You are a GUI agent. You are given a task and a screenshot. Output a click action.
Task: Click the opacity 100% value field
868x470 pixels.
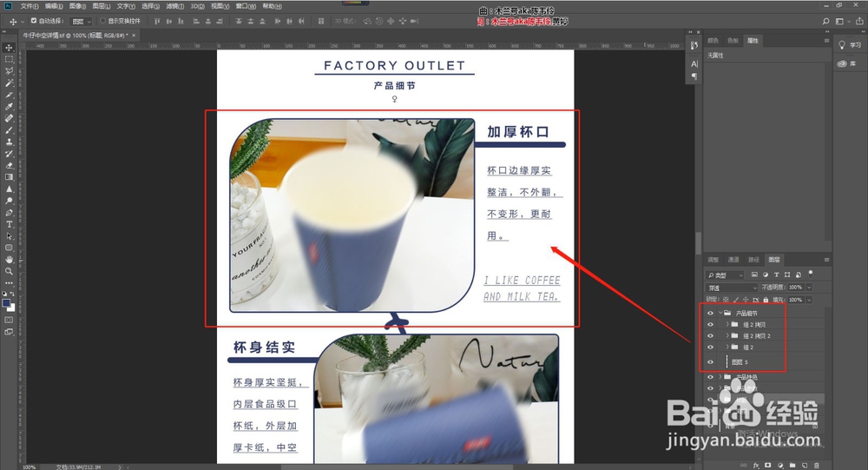click(795, 287)
